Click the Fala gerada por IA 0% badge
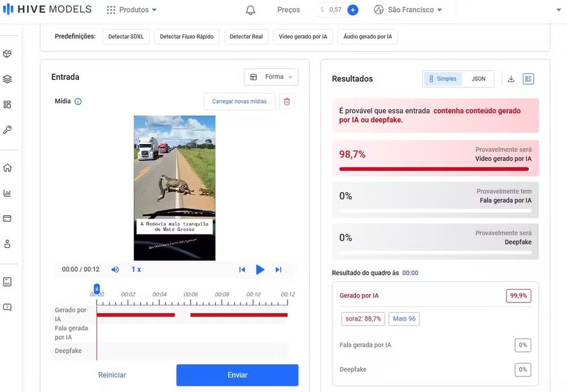 pos(523,345)
